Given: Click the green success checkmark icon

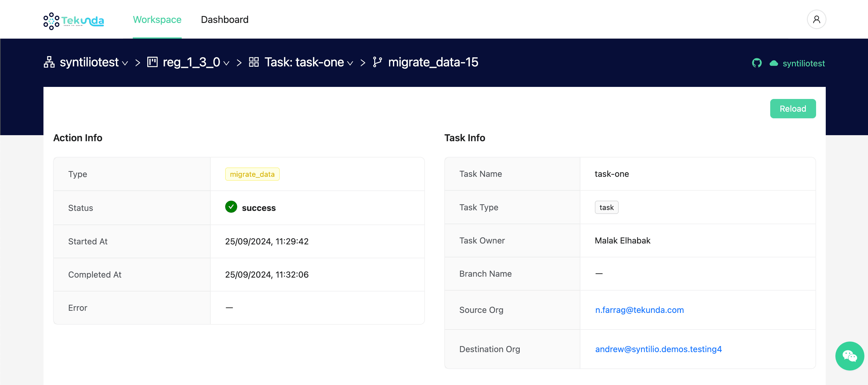Looking at the screenshot, I should click(x=231, y=207).
